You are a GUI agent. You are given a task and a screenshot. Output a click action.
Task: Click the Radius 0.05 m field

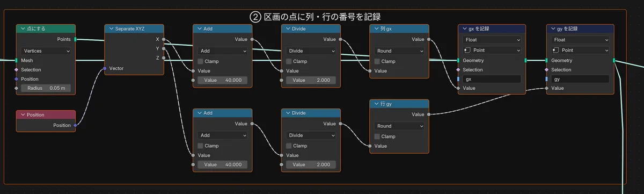[x=46, y=88]
